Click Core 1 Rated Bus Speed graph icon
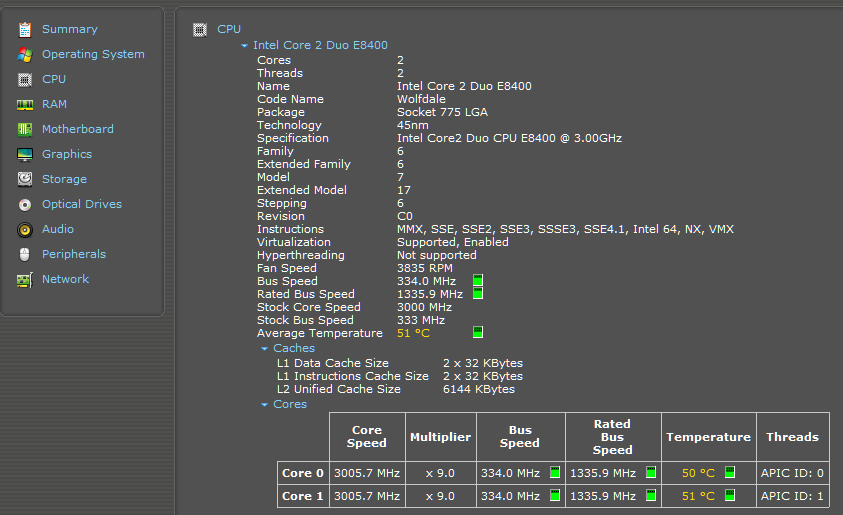The height and width of the screenshot is (515, 843). tap(651, 495)
